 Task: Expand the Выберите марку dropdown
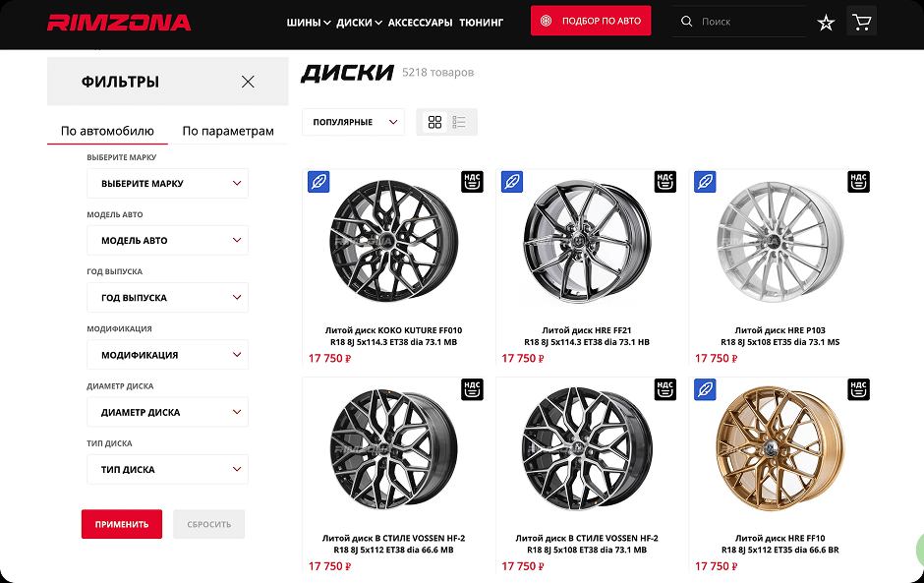pyautogui.click(x=167, y=184)
